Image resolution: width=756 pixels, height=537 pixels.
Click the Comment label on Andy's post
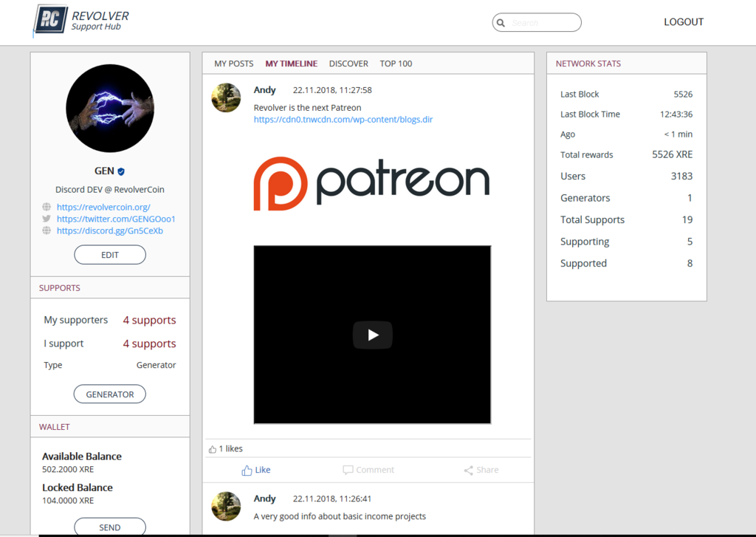tap(375, 470)
